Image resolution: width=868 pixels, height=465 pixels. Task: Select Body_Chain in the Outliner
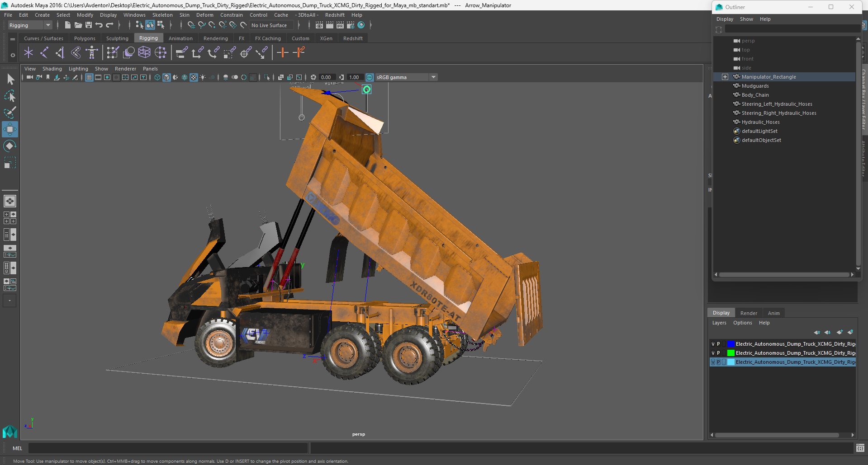coord(755,95)
